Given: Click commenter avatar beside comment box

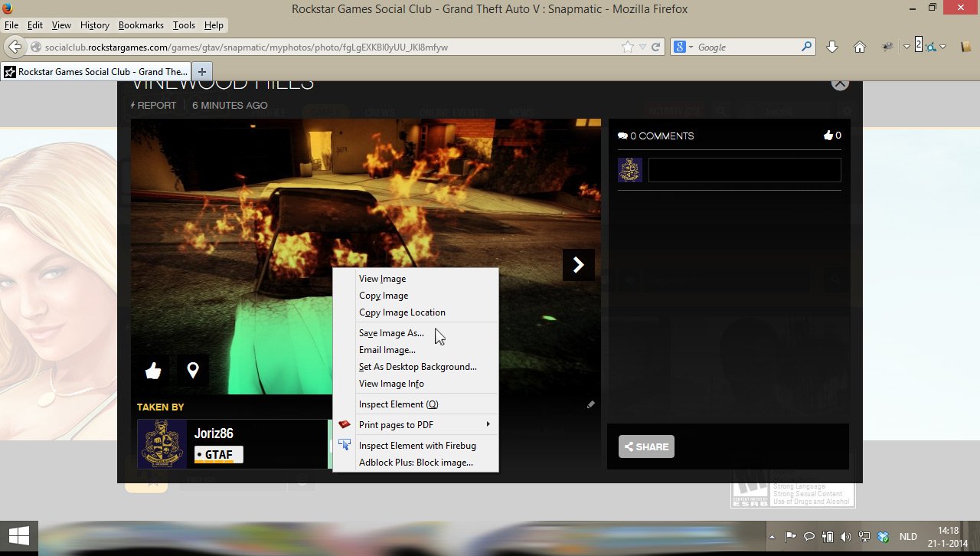Looking at the screenshot, I should (630, 170).
